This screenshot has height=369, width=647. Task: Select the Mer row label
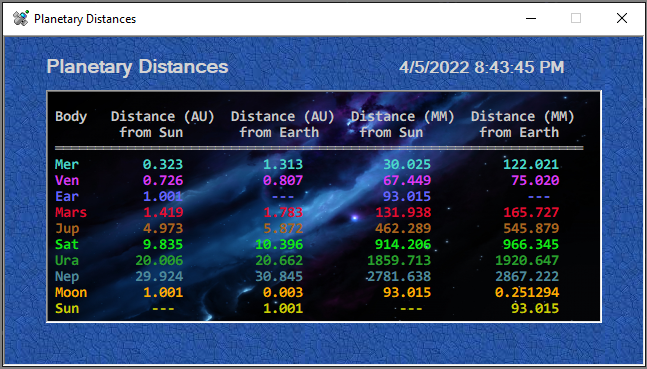(x=67, y=164)
